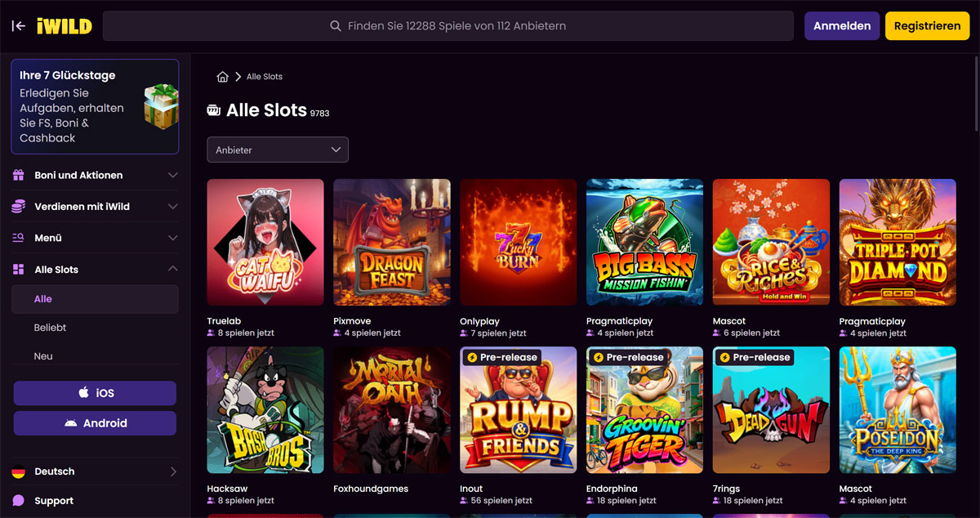Viewport: 980px width, 518px height.
Task: Open Cat Waifu game thumbnail
Action: (265, 242)
